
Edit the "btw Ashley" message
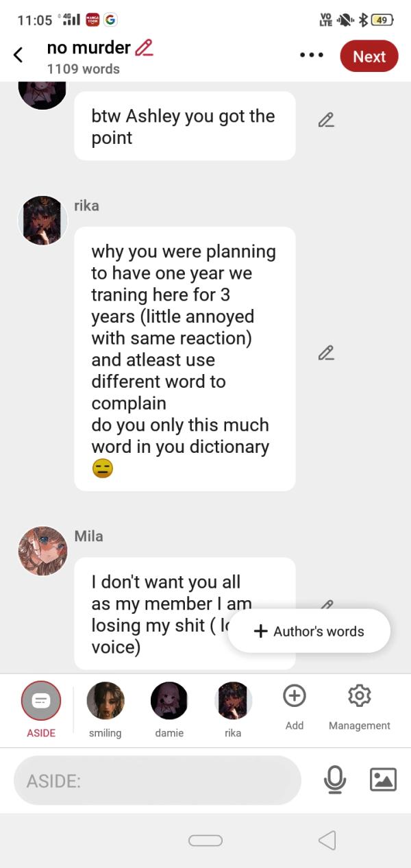coord(326,120)
